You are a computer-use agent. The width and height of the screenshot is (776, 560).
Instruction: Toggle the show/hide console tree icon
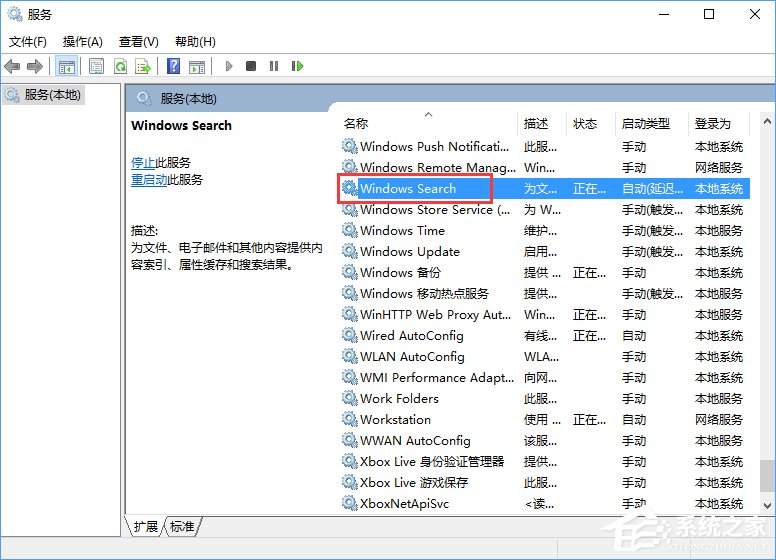tap(66, 66)
